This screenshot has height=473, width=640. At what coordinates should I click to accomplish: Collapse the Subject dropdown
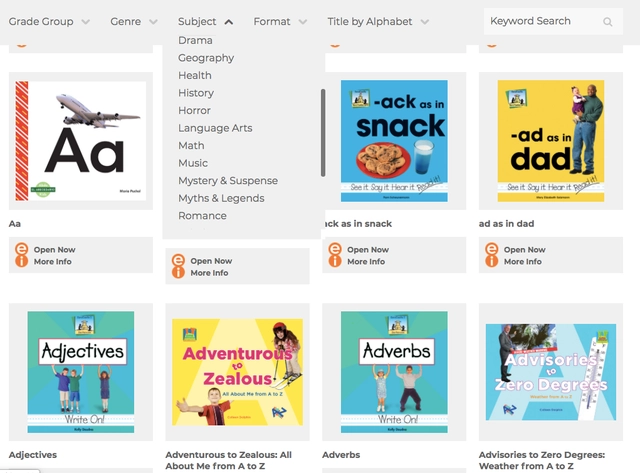click(205, 21)
